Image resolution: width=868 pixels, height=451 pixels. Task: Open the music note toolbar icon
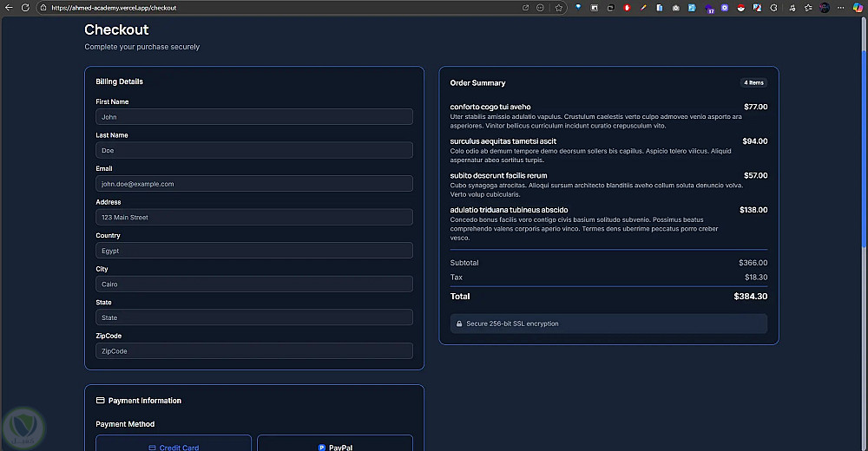(x=792, y=8)
